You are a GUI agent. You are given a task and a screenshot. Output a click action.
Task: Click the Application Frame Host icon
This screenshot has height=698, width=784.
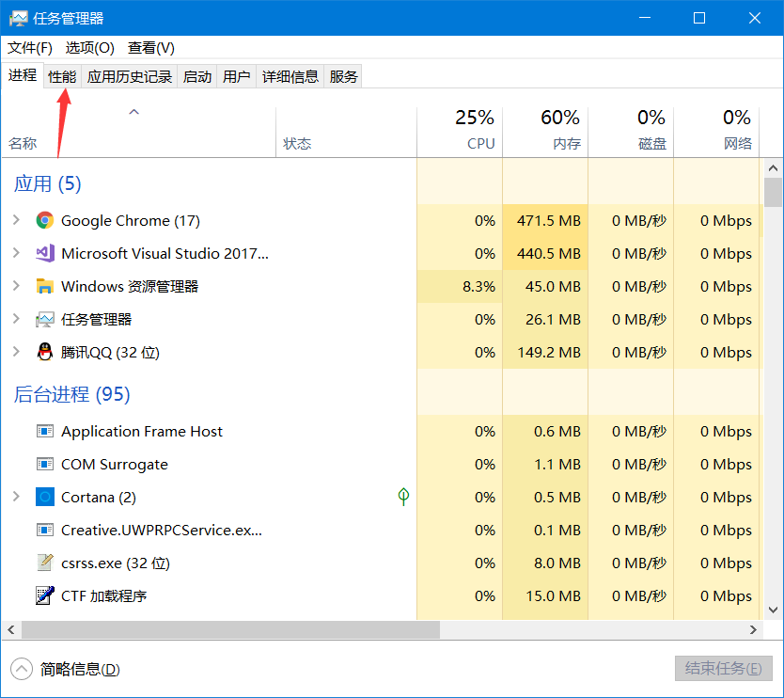[44, 431]
